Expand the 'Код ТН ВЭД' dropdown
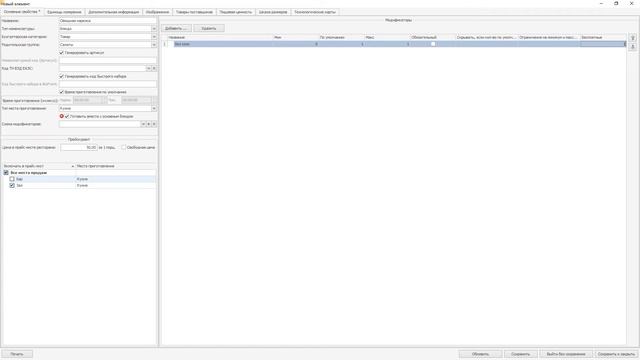This screenshot has width=640, height=360. [x=149, y=68]
